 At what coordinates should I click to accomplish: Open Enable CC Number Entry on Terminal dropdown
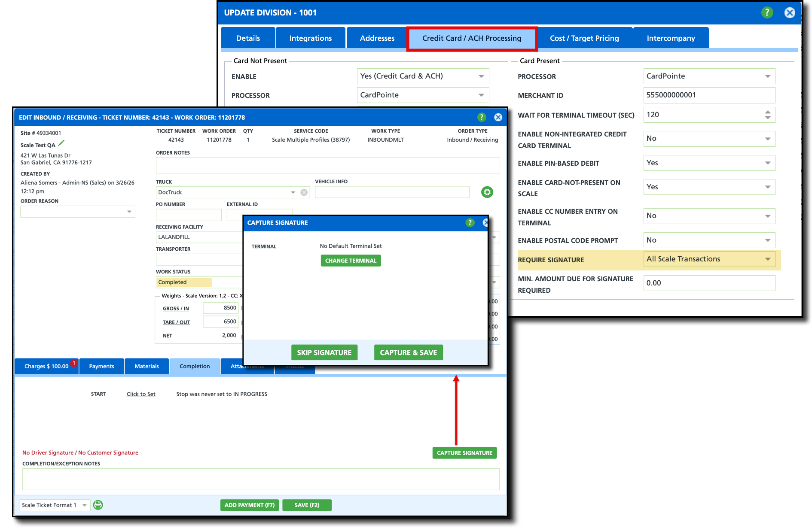pos(768,216)
